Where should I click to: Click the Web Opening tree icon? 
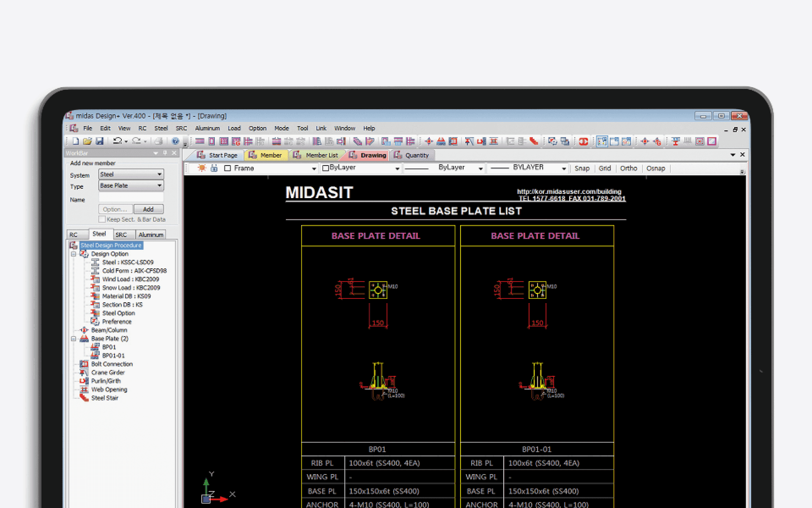(84, 389)
